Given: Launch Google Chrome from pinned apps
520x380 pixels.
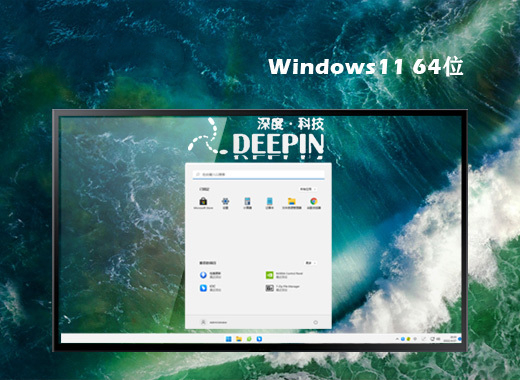Looking at the screenshot, I should pyautogui.click(x=314, y=203).
